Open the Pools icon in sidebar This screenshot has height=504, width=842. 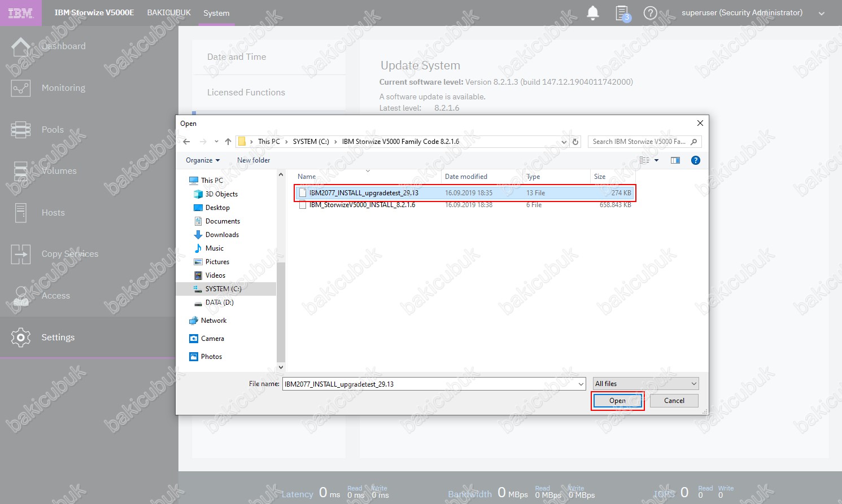21,130
